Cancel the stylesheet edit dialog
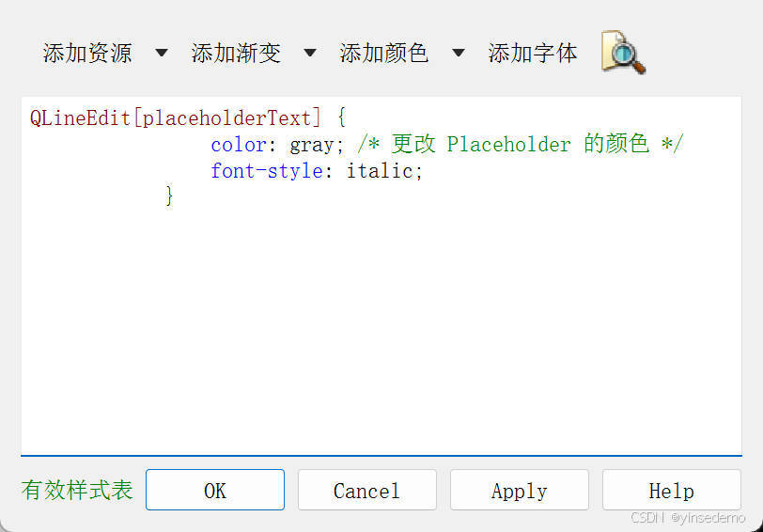Screen dimensions: 763x532 click(367, 490)
